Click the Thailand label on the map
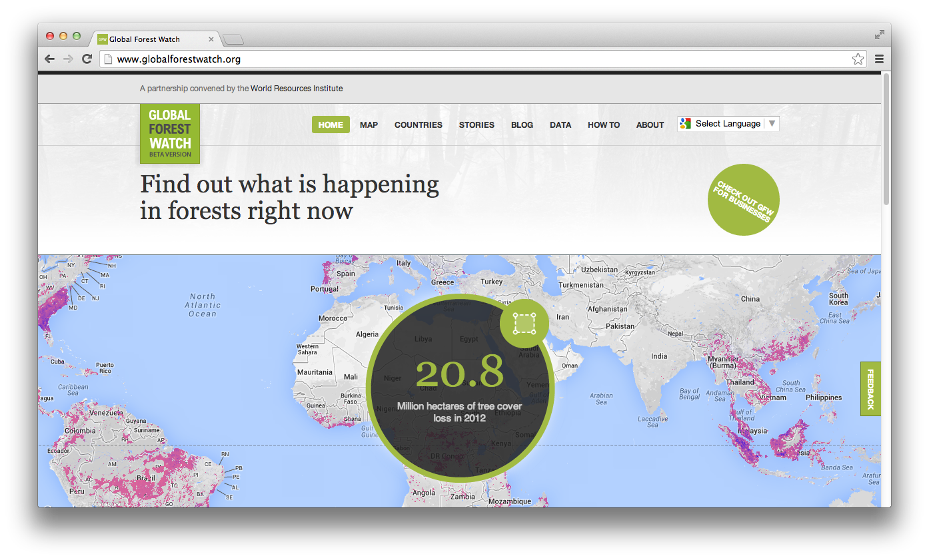 pyautogui.click(x=740, y=382)
